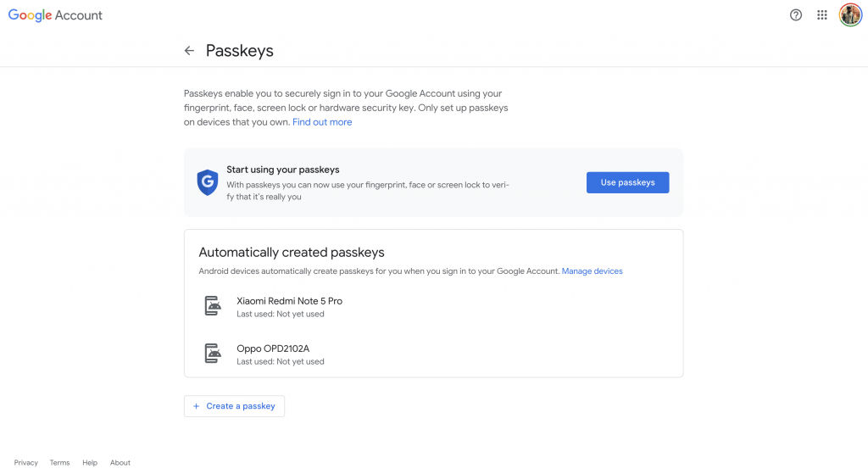Open the Google apps grid icon
The height and width of the screenshot is (474, 868).
pos(822,15)
